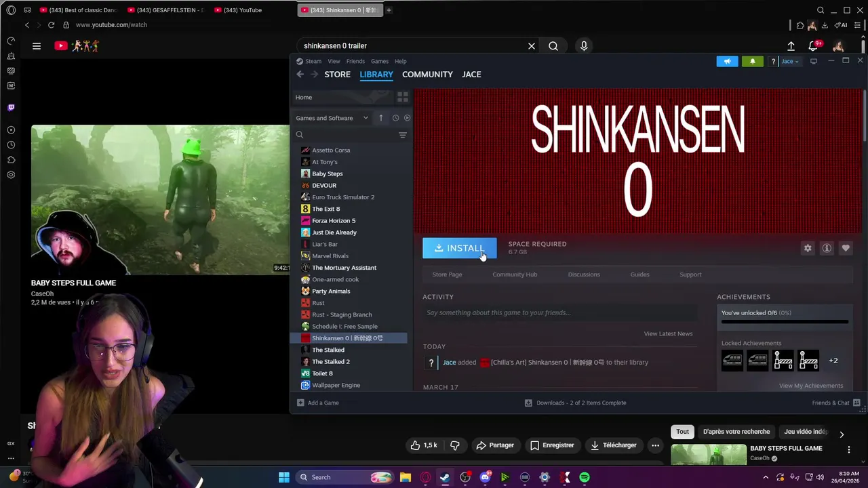Open the Steam LIBRARY tab

(376, 75)
